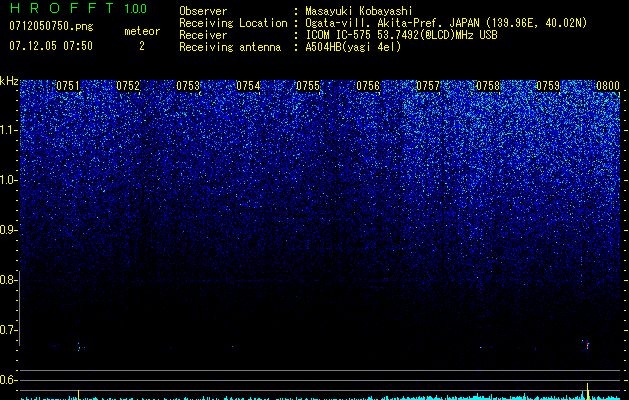Click the observer name Masayuki Kobayashi
The height and width of the screenshot is (400, 629).
[358, 11]
